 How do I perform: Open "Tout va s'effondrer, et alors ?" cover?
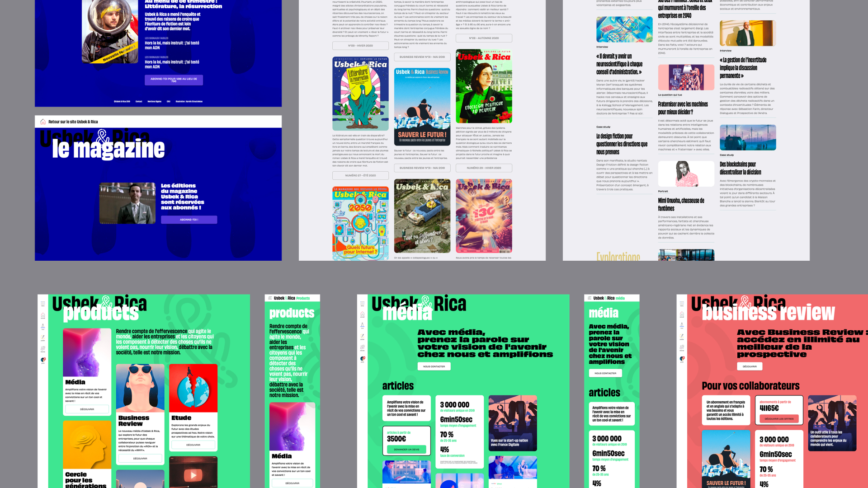[422, 216]
